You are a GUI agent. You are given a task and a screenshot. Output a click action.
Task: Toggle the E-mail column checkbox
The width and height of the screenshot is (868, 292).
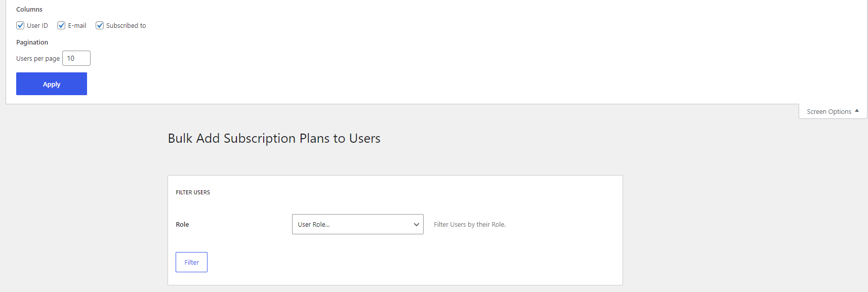point(61,25)
